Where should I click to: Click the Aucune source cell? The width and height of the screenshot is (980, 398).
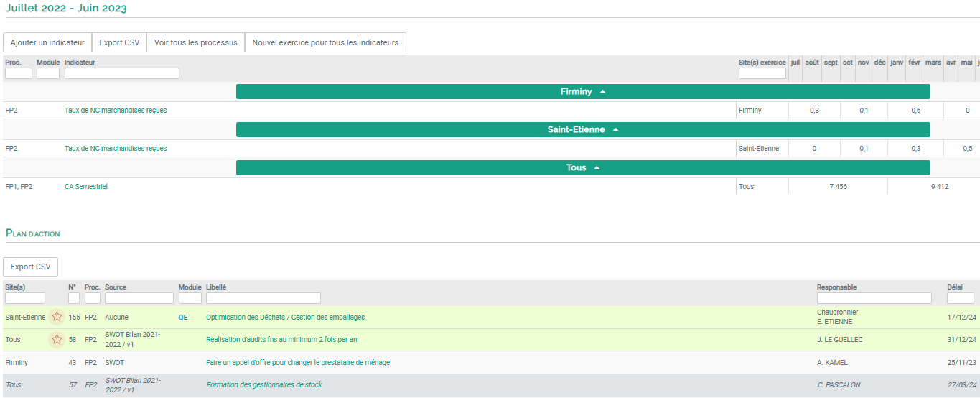(116, 317)
